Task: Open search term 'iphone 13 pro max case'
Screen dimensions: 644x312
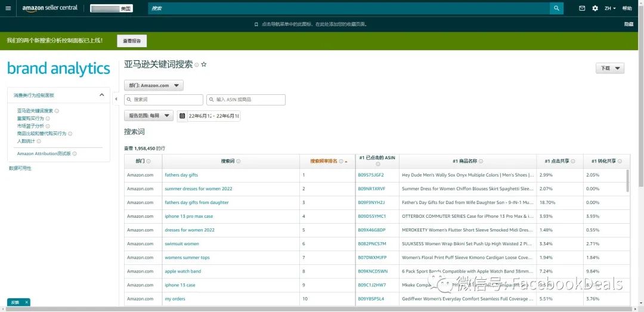Action: coord(189,216)
